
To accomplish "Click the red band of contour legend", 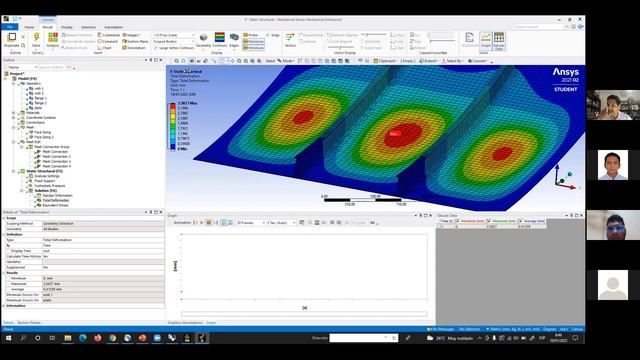I will tap(173, 106).
